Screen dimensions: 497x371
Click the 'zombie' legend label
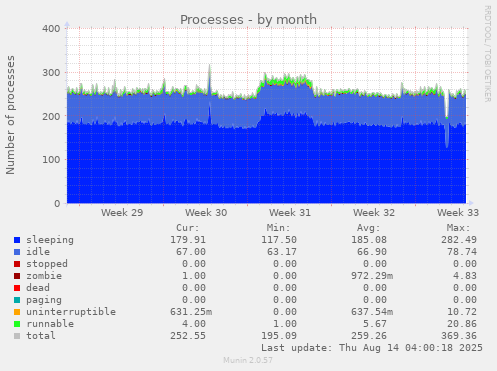pyautogui.click(x=44, y=276)
